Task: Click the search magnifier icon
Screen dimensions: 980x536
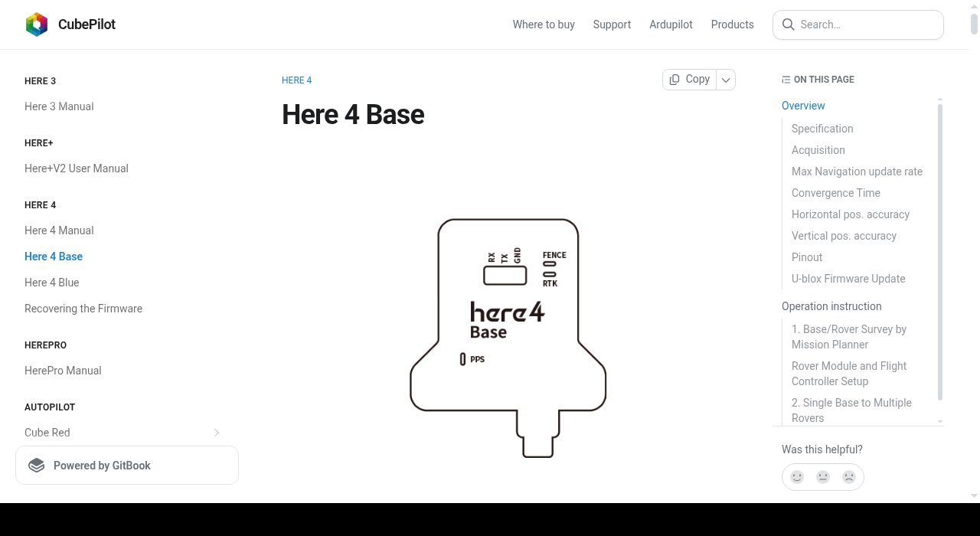Action: point(788,25)
